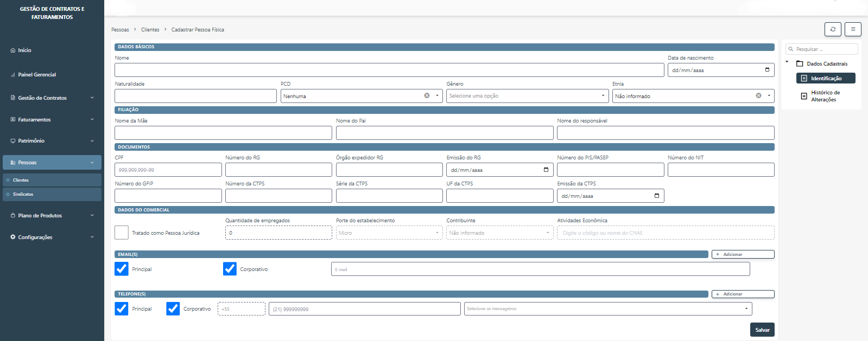Viewport: 868px width, 341px height.
Task: Check the Tratado como Pessoa Jurídica box
Action: tap(122, 233)
